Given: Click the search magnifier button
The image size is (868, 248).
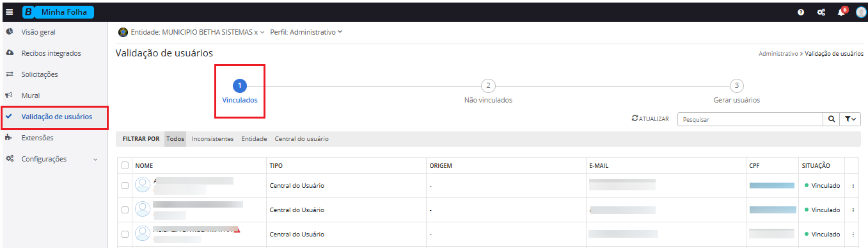Looking at the screenshot, I should (831, 119).
